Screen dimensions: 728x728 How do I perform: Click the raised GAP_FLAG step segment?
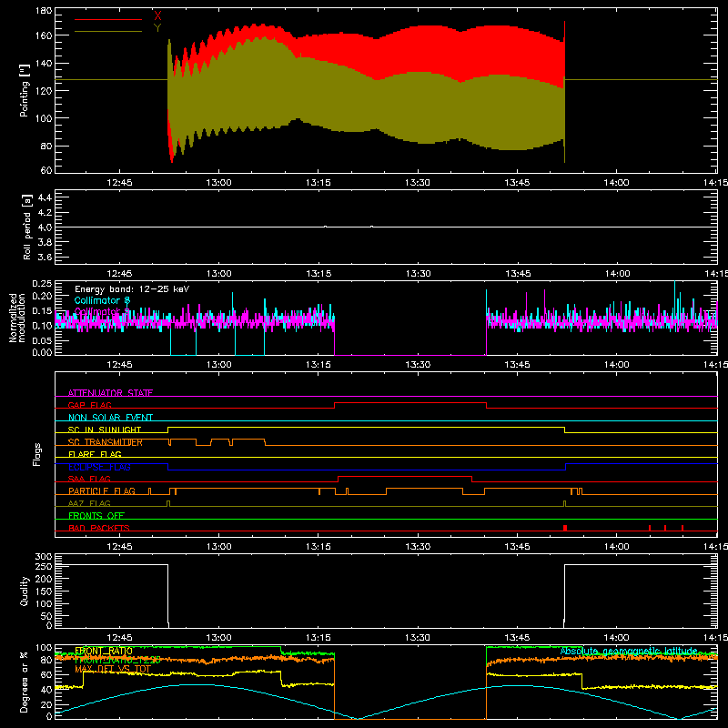[x=410, y=403]
